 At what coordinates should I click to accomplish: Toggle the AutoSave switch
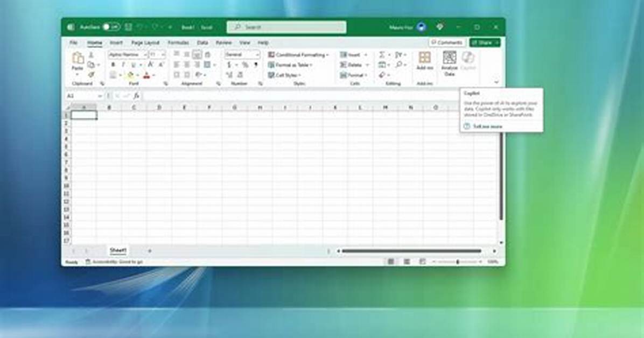coord(111,27)
